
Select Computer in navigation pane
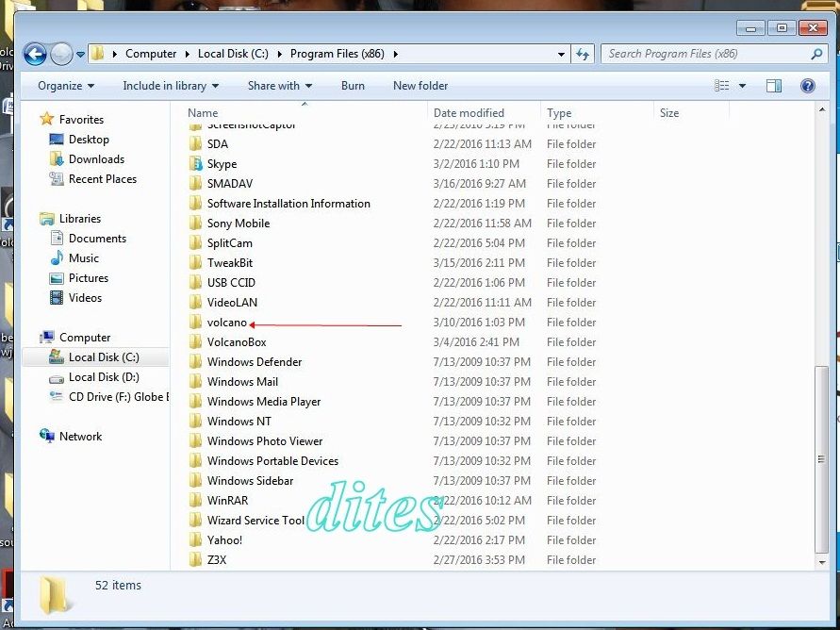[85, 338]
